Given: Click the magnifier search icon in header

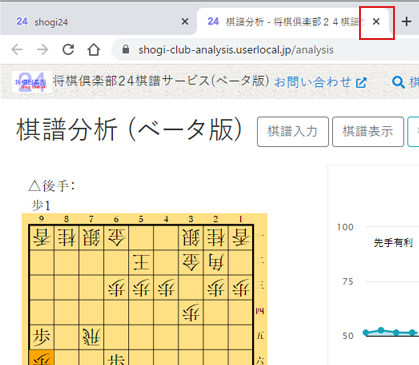Looking at the screenshot, I should point(398,82).
